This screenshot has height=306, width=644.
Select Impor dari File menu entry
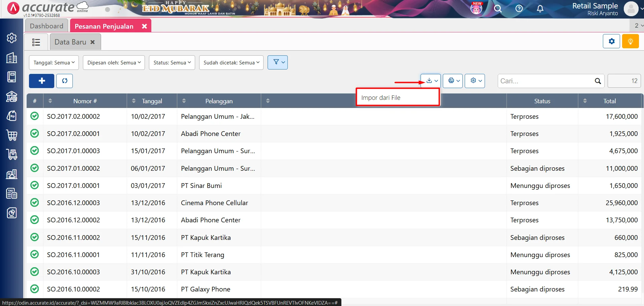coord(398,98)
